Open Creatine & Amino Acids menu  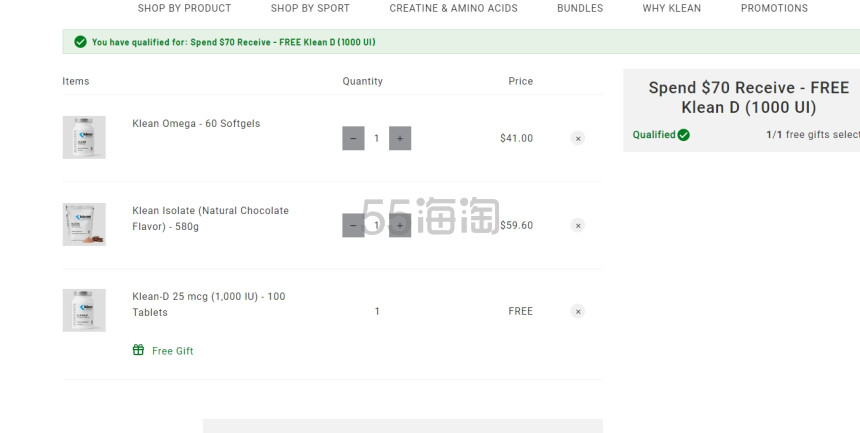point(453,8)
